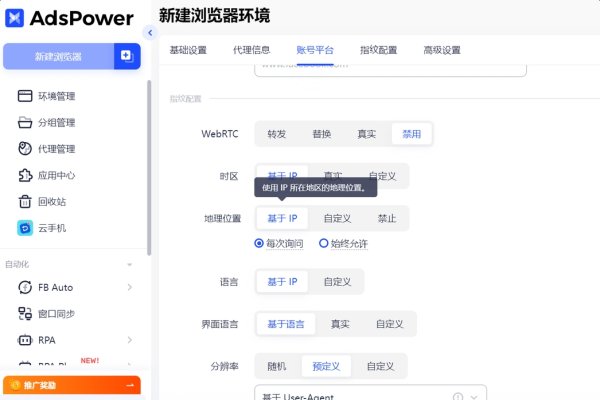Set 地理位置 to 禁止
The width and height of the screenshot is (600, 400).
click(387, 218)
